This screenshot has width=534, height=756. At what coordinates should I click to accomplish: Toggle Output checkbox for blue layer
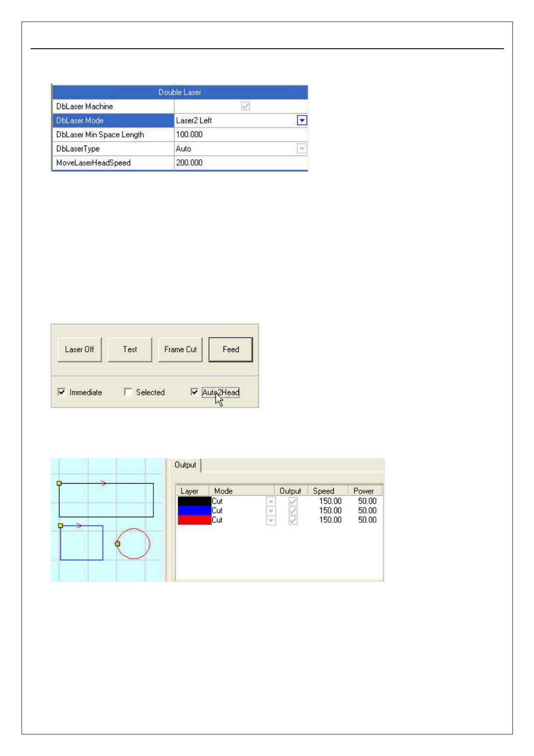293,511
